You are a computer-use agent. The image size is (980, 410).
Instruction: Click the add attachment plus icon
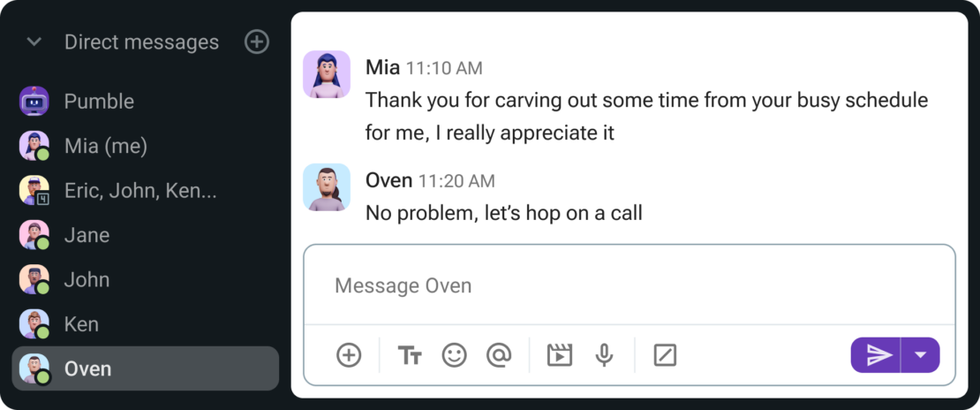[x=349, y=355]
